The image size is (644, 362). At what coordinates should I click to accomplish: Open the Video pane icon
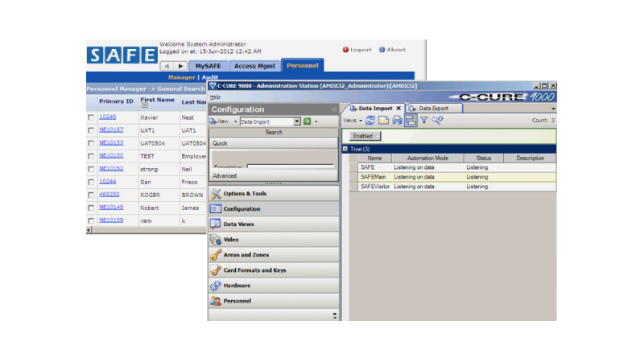coord(216,240)
